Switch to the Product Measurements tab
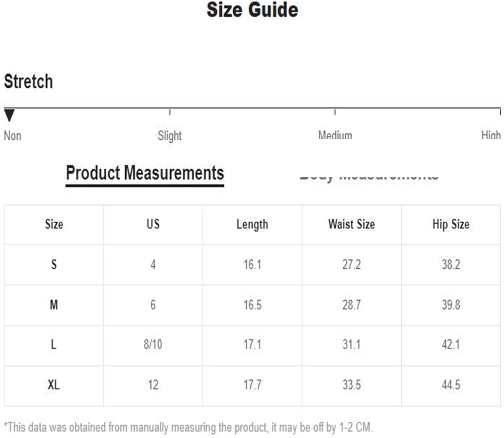The height and width of the screenshot is (438, 504). coord(145,173)
